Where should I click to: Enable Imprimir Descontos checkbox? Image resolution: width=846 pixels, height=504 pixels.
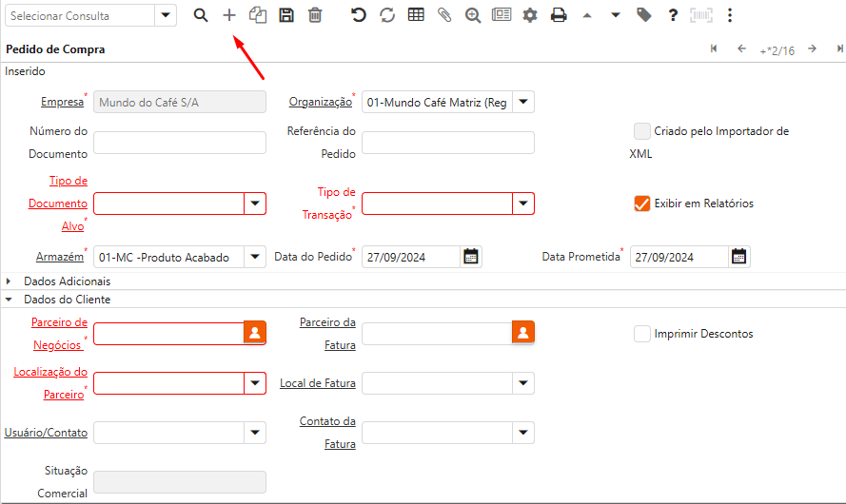(x=642, y=334)
